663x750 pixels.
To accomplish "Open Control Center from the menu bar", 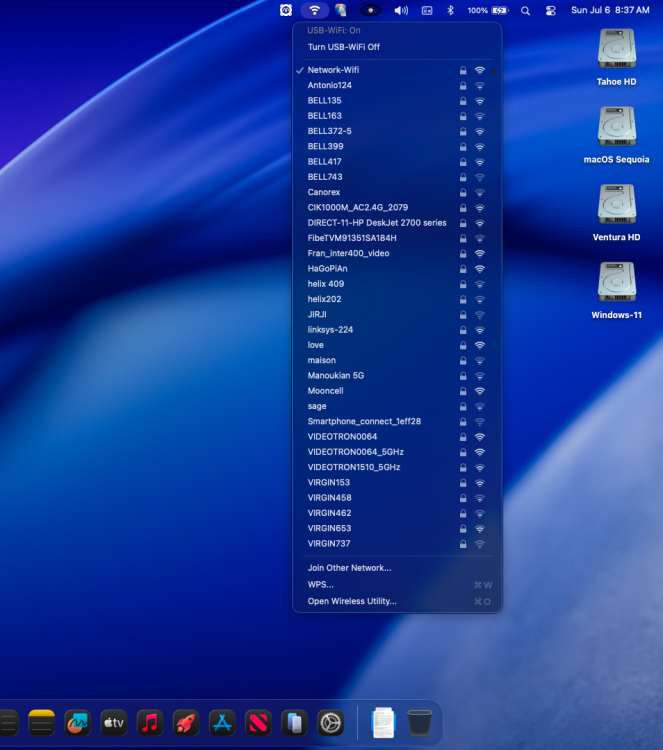I will (551, 11).
